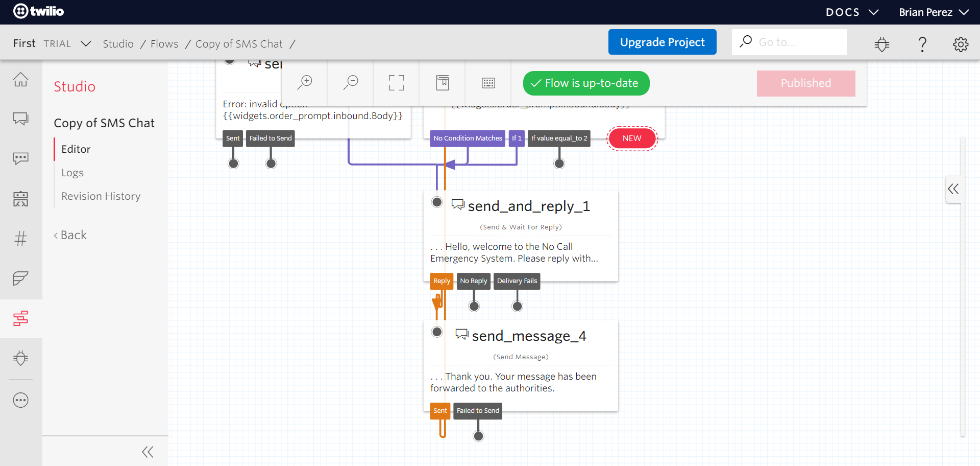
Task: Click the debugger bug icon in top bar
Action: pos(882,44)
